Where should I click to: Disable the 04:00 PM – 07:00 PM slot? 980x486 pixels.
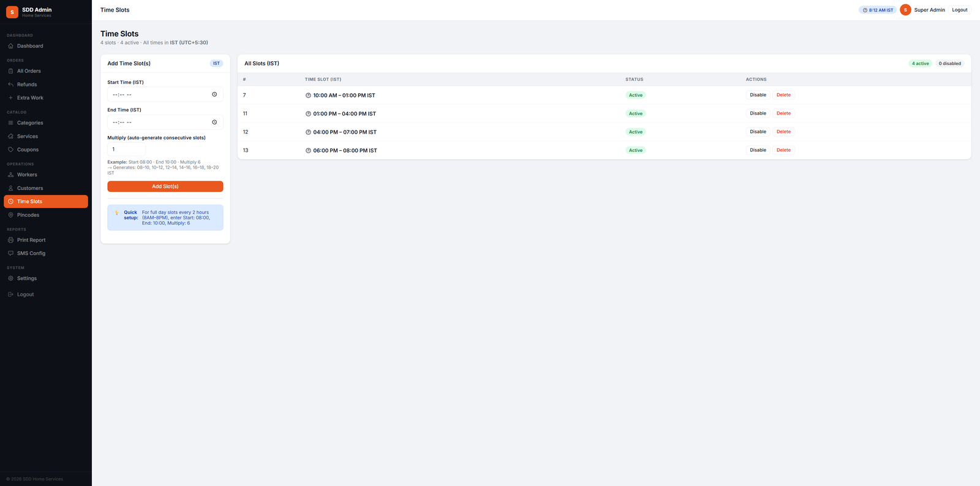coord(758,132)
